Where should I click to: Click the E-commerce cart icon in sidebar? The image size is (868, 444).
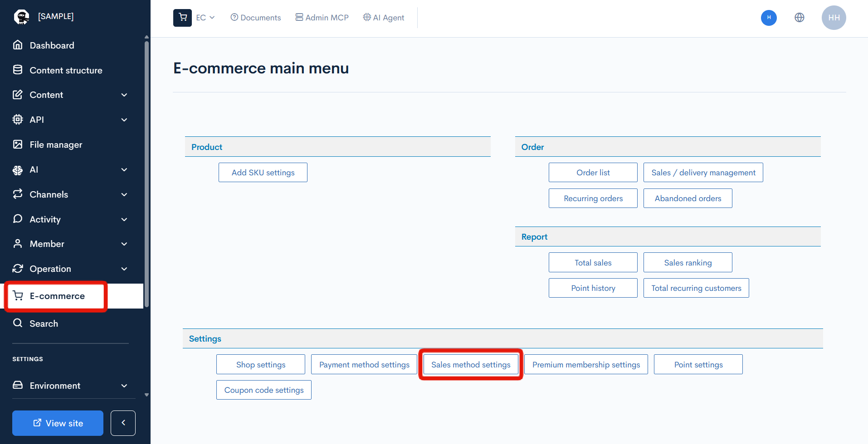[18, 295]
